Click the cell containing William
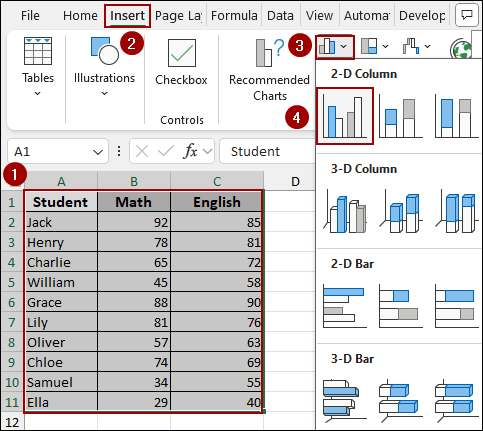483x431 pixels. coord(61,282)
